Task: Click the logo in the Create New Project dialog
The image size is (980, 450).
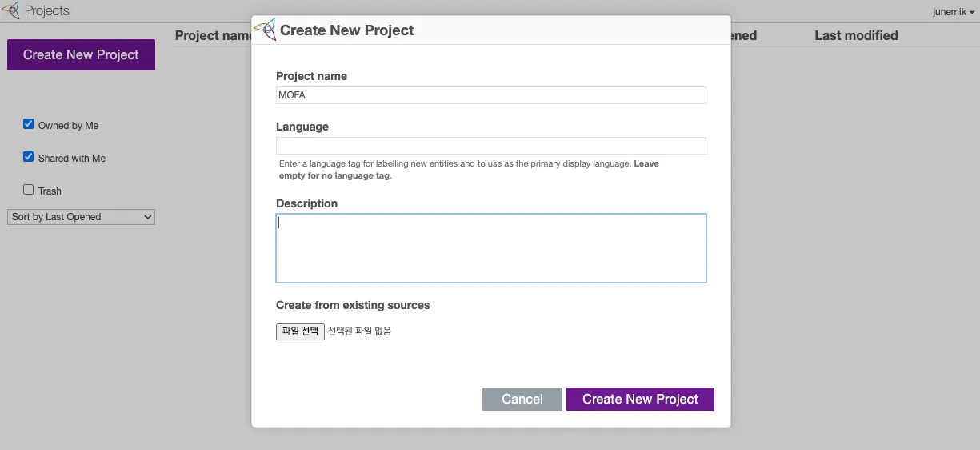Action: pyautogui.click(x=265, y=30)
